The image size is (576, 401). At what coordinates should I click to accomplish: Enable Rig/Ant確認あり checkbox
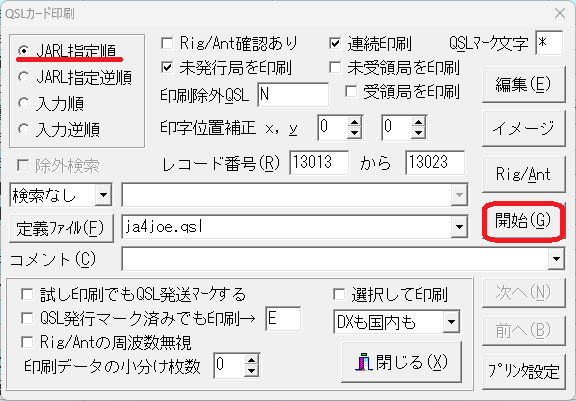(167, 43)
